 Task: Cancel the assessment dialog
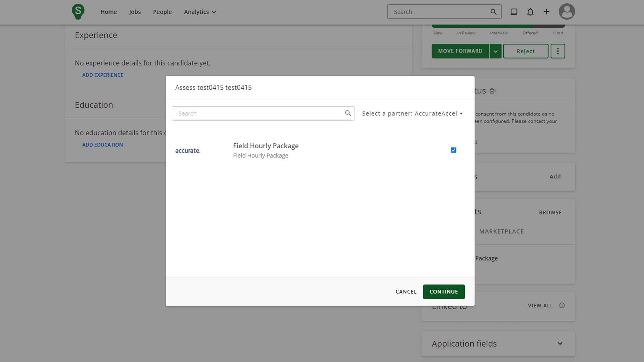tap(406, 292)
